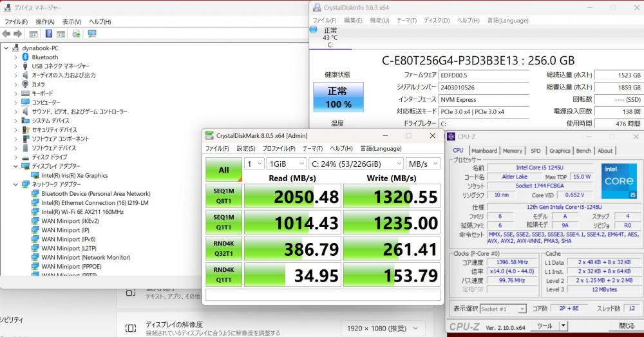Switch to the Memory tab in CPU-Z
This screenshot has width=644, height=337.
pos(513,151)
